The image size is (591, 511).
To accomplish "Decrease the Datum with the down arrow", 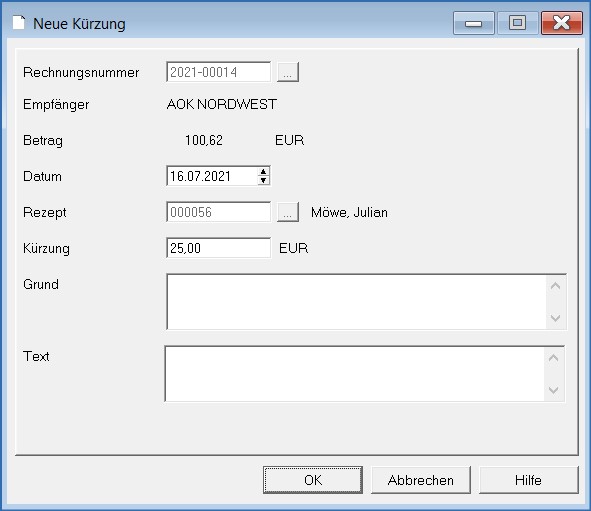I will [263, 181].
